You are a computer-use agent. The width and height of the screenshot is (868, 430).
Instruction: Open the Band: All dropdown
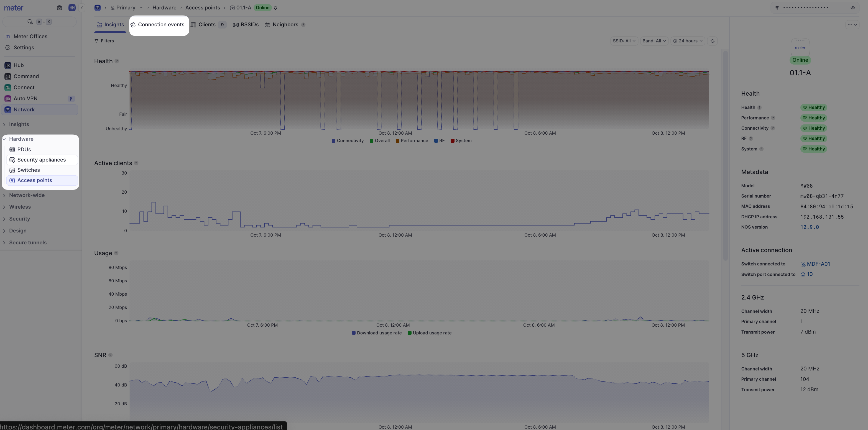pos(654,41)
